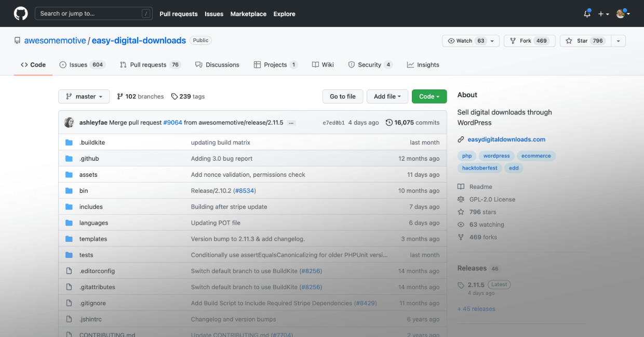Click the repository book icon
Screen dimensions: 644x337
[x=17, y=41]
